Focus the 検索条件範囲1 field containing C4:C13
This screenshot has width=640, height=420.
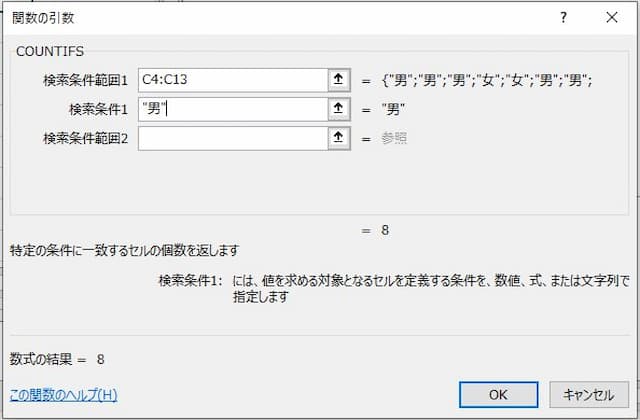(233, 80)
